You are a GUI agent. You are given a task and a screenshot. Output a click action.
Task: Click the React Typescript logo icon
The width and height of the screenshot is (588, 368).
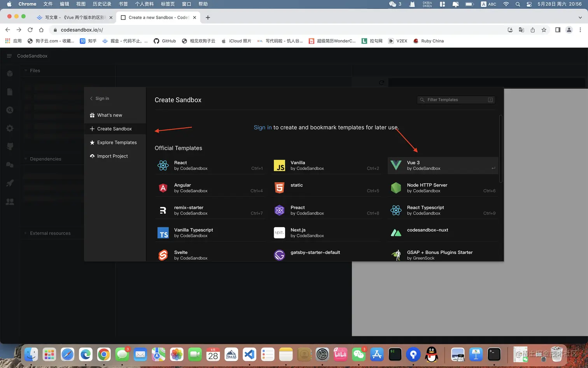click(x=396, y=210)
